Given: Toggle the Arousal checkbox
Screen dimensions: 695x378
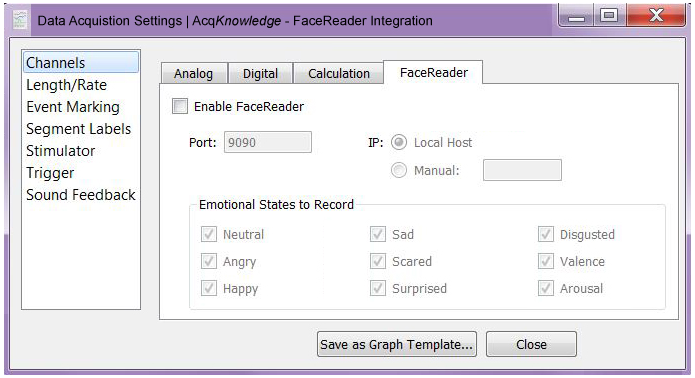Looking at the screenshot, I should point(546,288).
